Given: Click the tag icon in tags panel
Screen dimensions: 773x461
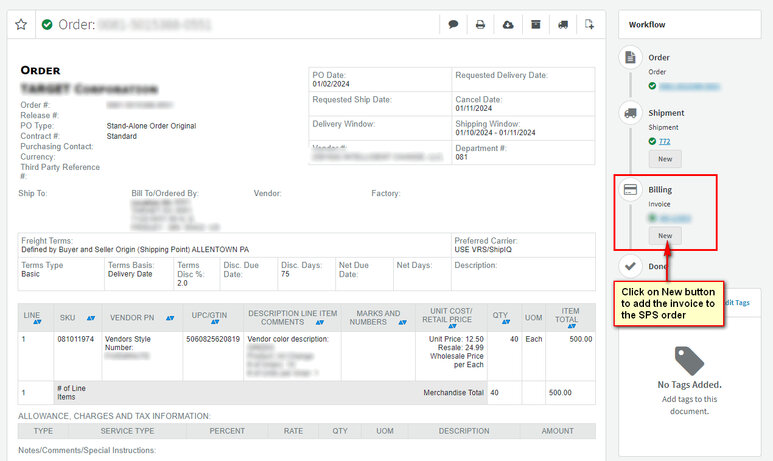Looking at the screenshot, I should pyautogui.click(x=689, y=361).
